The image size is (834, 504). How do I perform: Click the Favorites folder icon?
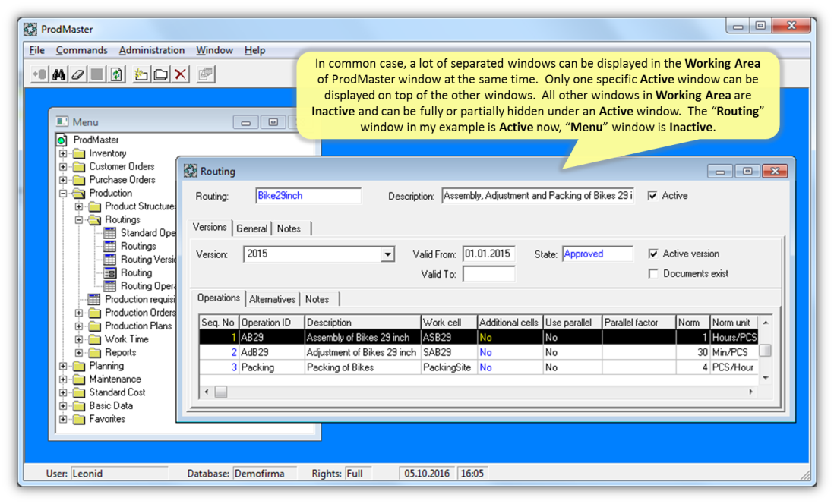coord(79,419)
